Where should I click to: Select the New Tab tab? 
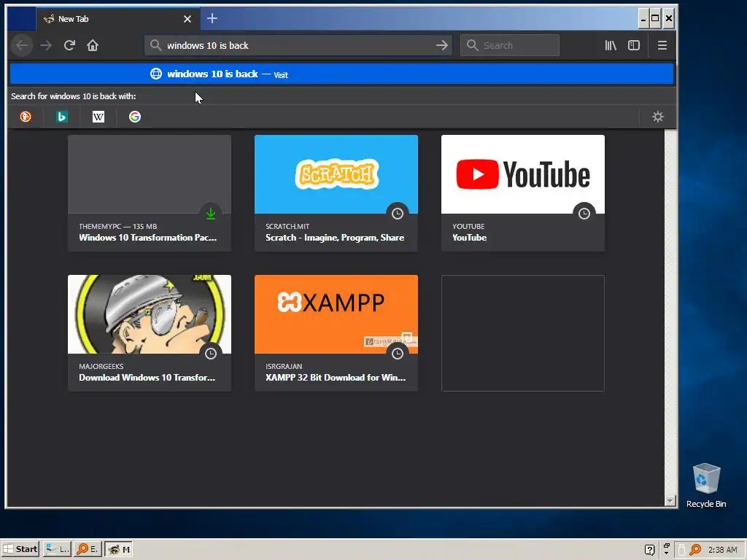tap(118, 19)
